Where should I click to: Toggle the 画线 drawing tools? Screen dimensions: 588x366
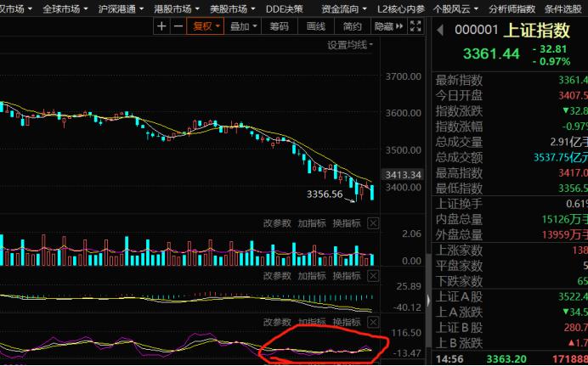pyautogui.click(x=315, y=26)
